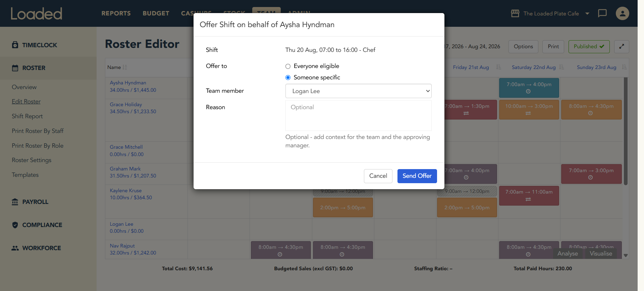Click the roster Options button

523,47
